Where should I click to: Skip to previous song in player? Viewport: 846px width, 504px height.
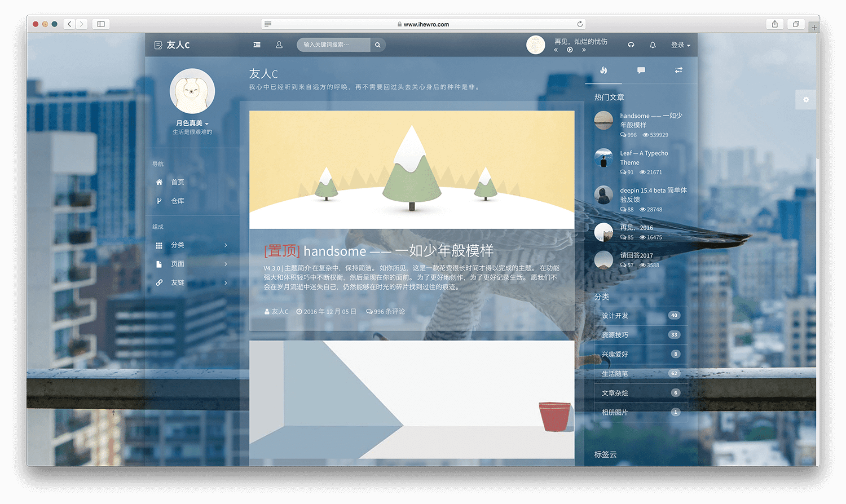[x=556, y=50]
